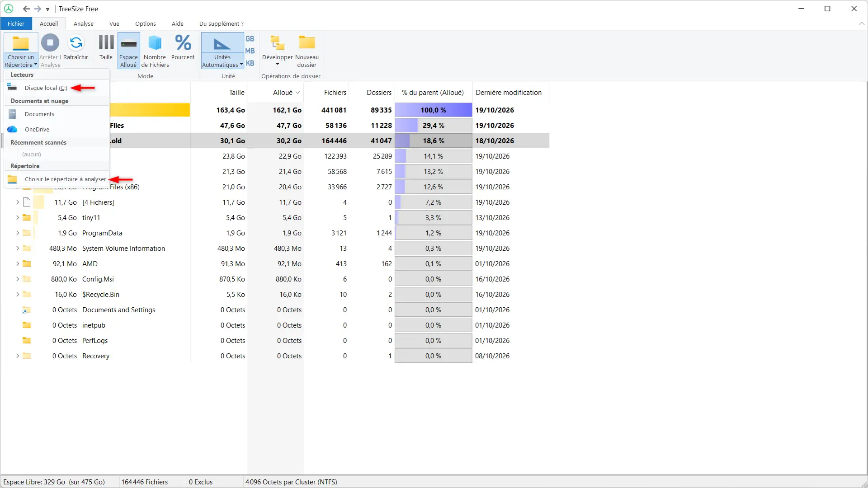Collapse the ribbon with the chevron
The width and height of the screenshot is (868, 488).
tap(861, 23)
